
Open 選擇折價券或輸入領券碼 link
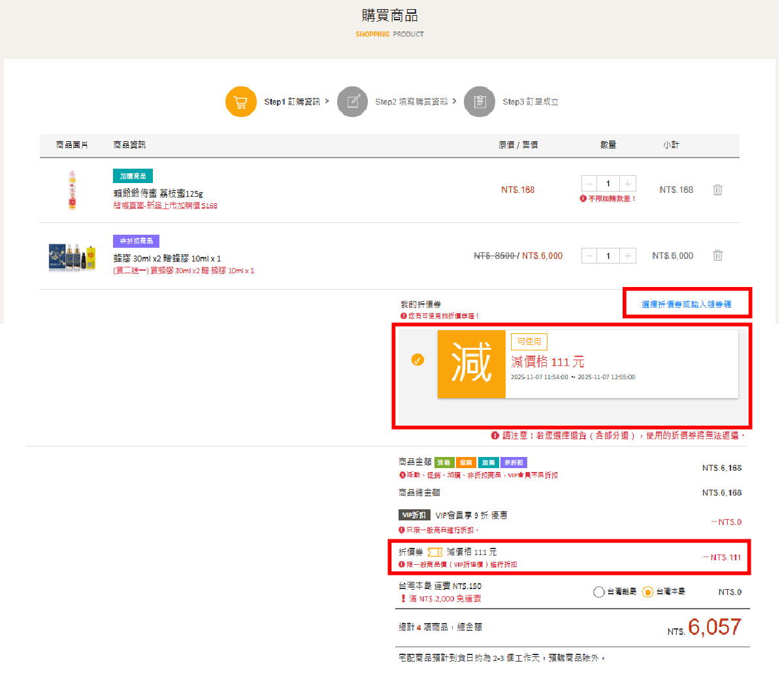[x=686, y=305]
